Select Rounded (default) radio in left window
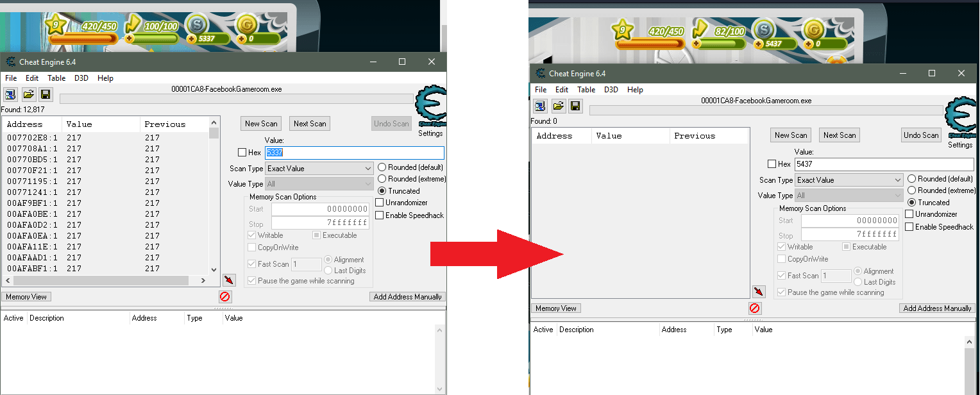This screenshot has width=980, height=395. tap(382, 167)
